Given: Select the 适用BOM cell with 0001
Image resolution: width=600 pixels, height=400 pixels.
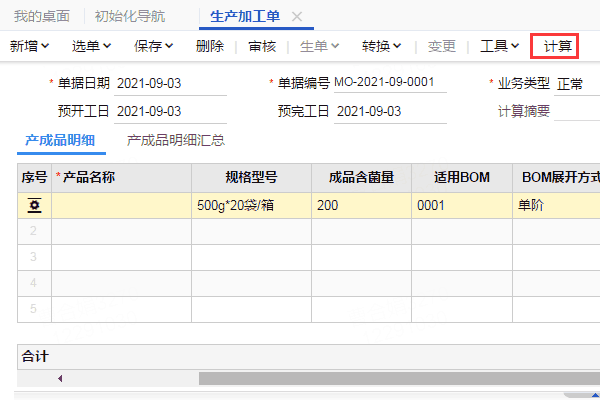Looking at the screenshot, I should [460, 205].
